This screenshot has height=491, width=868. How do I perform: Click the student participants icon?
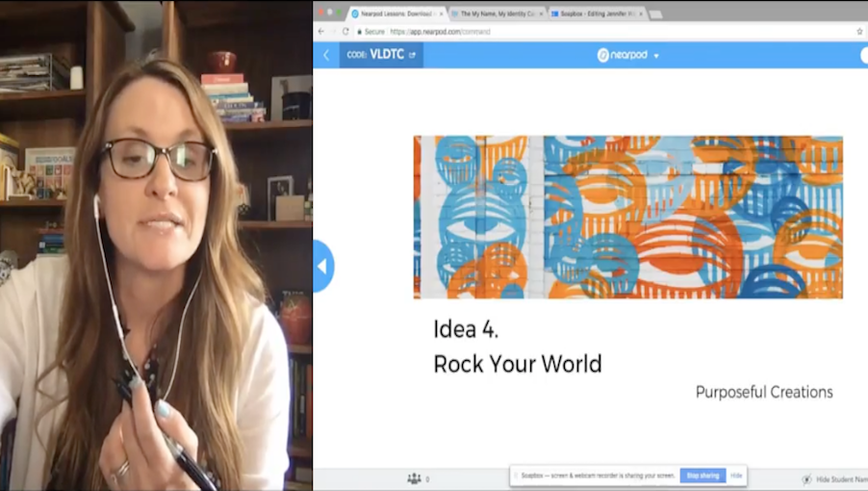pos(414,478)
